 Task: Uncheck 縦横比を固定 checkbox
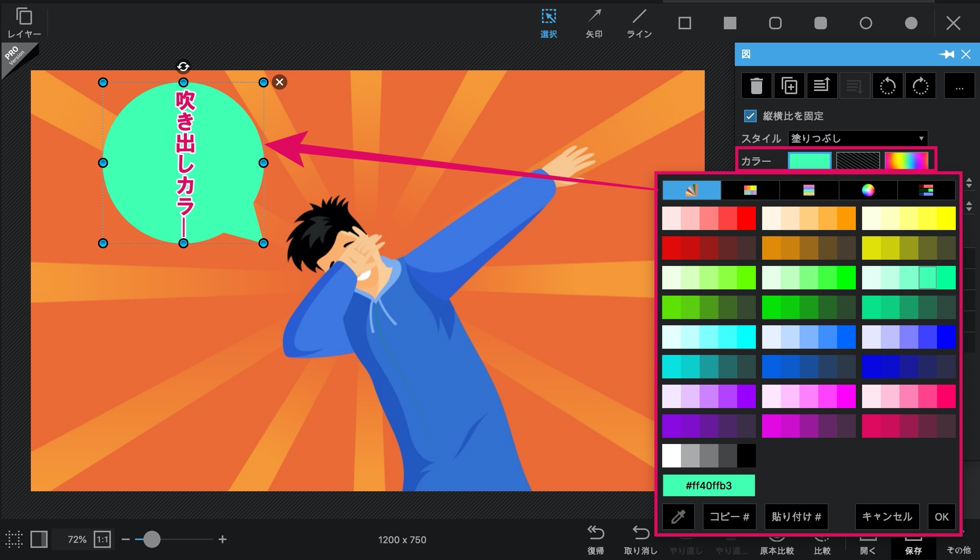(x=750, y=116)
